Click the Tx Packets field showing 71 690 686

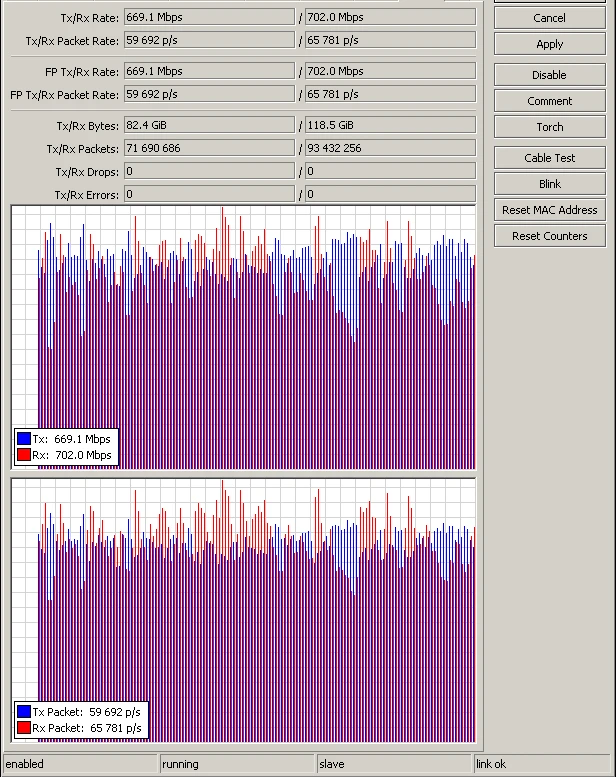(209, 148)
